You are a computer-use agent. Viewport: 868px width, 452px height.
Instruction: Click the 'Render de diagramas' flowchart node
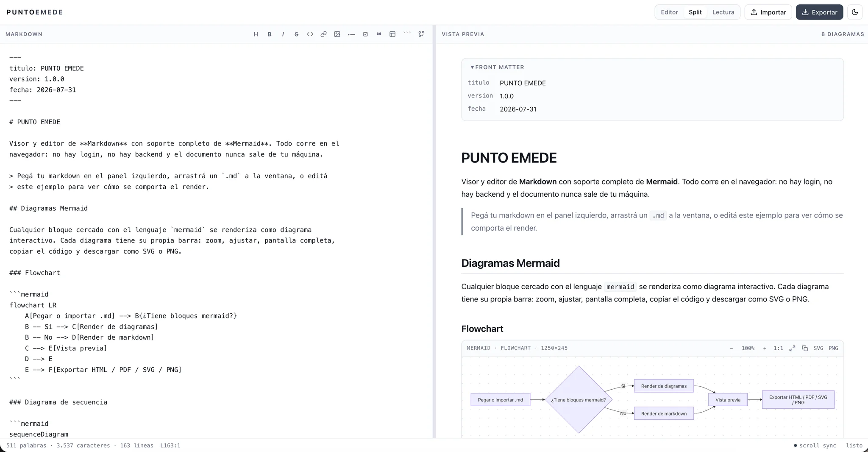point(664,386)
